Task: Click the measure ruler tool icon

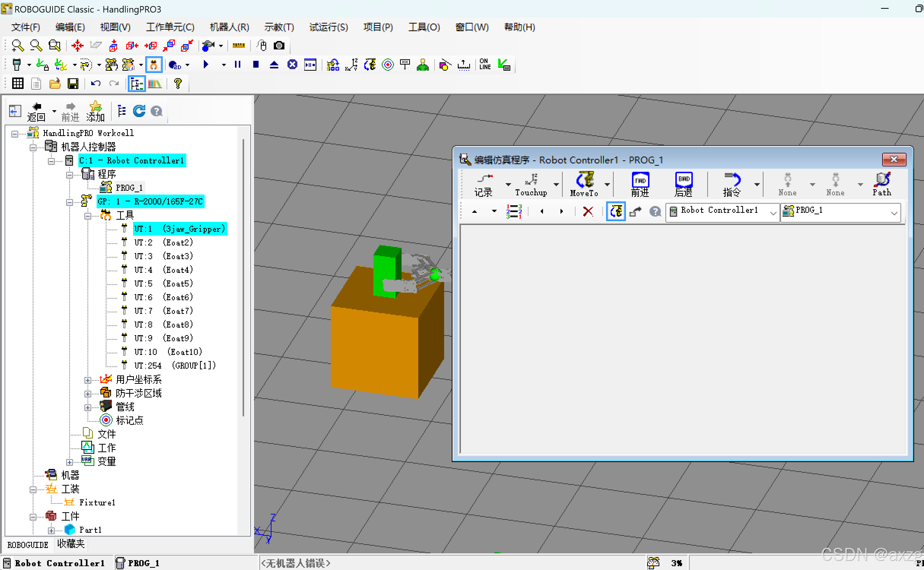Action: click(x=239, y=46)
